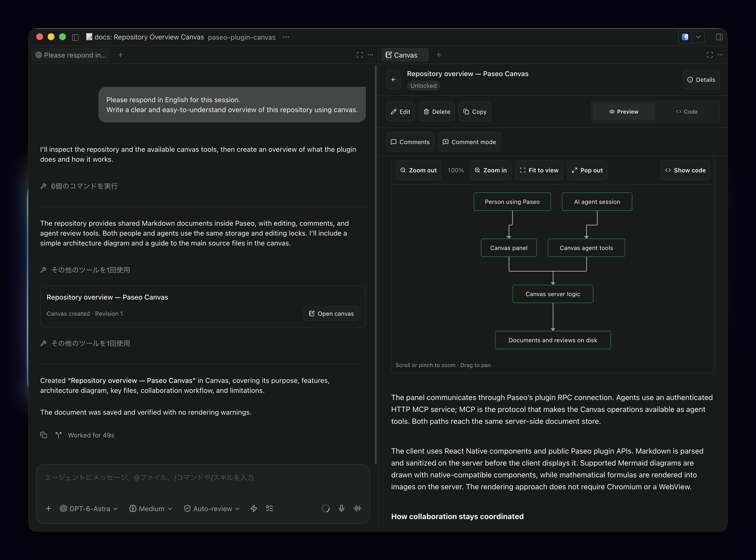
Task: Expand the dropdown chevron next to Finder icon
Action: click(x=698, y=37)
